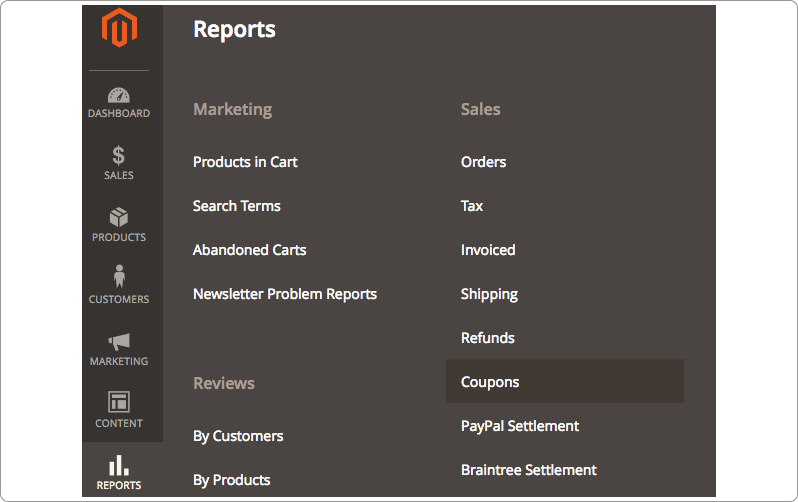Select the highlighted Coupons item
The width and height of the screenshot is (798, 502).
[x=565, y=381]
